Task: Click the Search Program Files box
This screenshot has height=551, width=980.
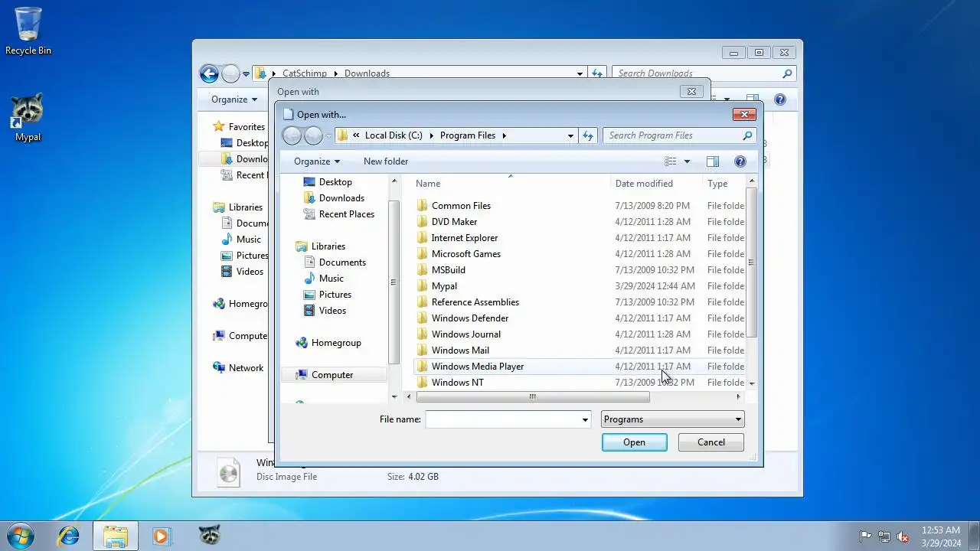Action: (x=672, y=135)
